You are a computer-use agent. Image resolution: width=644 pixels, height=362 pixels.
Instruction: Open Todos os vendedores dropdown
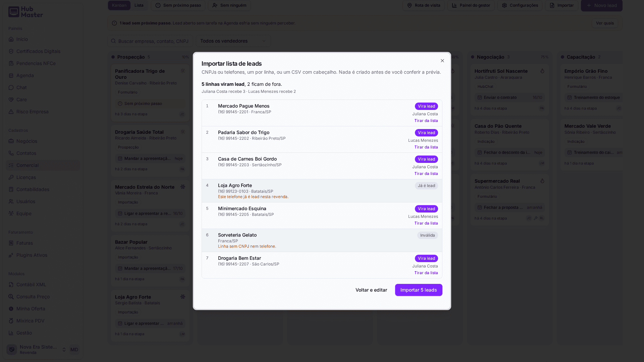(x=233, y=41)
